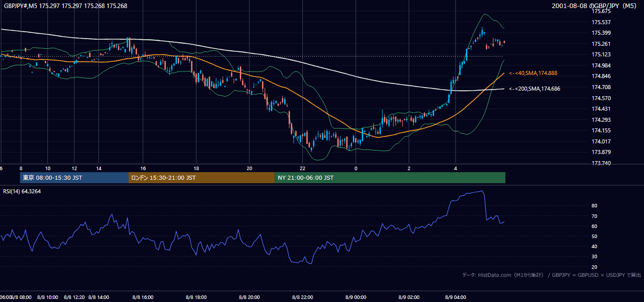Click price axis value 174.017
Screen dimensions: 644x302
point(601,141)
